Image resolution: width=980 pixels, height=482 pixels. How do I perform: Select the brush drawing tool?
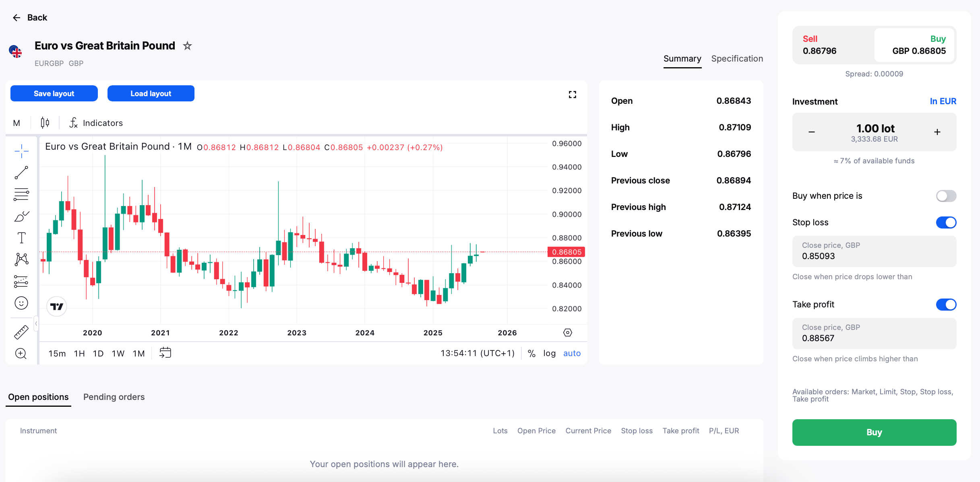(21, 216)
